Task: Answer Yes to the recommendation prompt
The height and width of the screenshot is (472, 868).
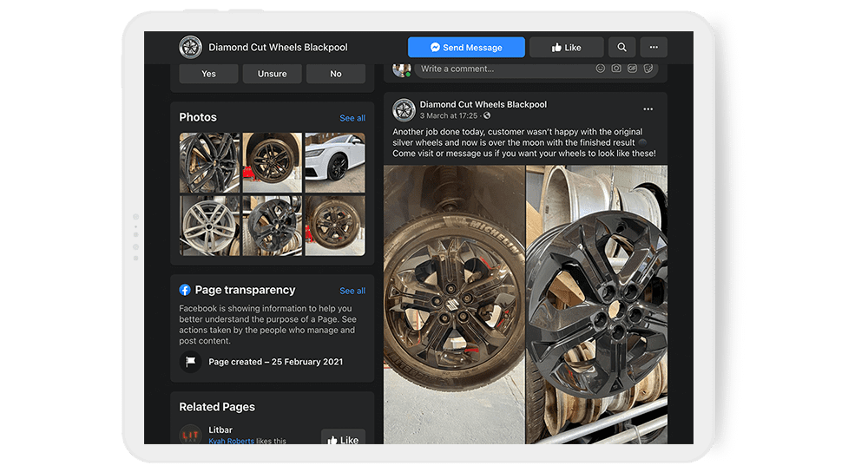Action: 208,74
